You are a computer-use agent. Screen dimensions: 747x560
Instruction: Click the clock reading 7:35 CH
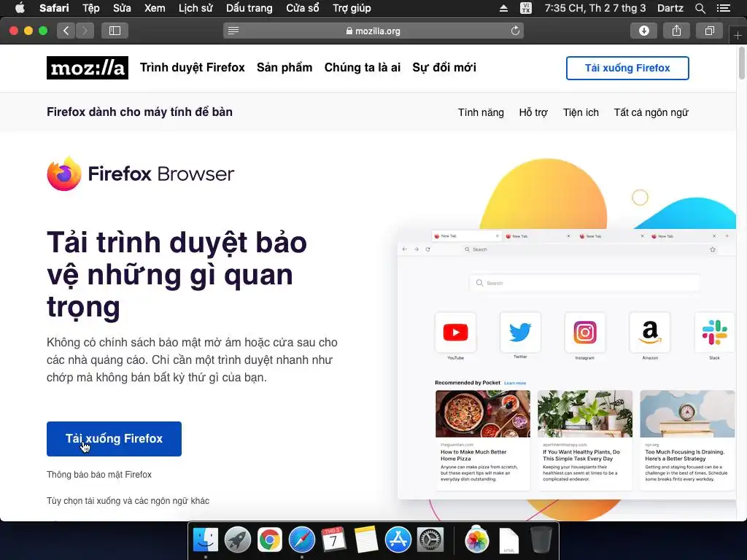pos(595,8)
